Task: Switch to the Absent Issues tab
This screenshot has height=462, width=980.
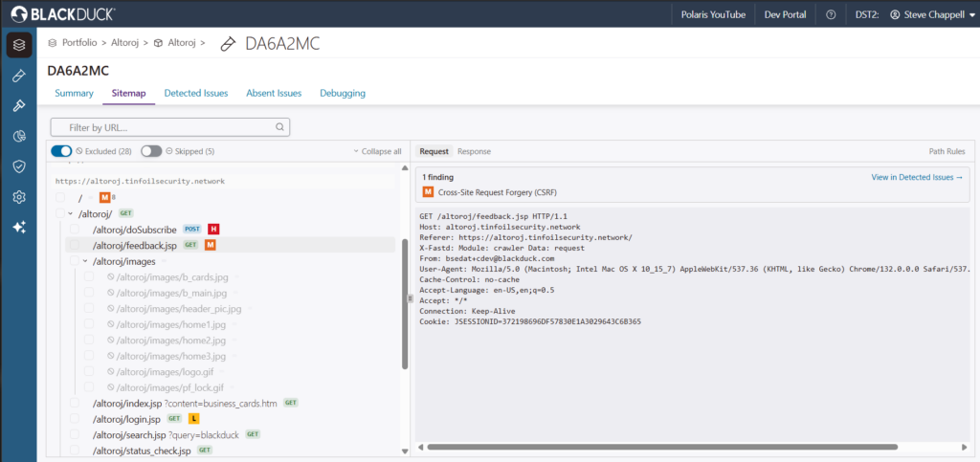Action: (x=274, y=93)
